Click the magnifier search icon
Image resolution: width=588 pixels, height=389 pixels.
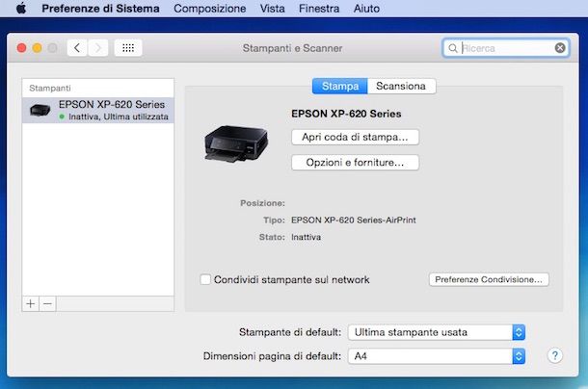[453, 48]
